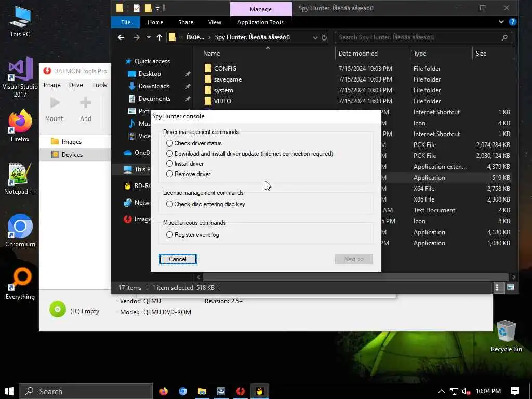Open Downloads in navigation pane

click(154, 86)
